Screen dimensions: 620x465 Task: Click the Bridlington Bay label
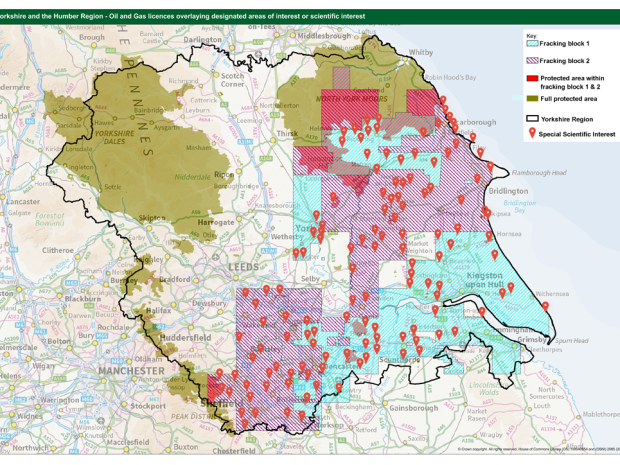(520, 206)
